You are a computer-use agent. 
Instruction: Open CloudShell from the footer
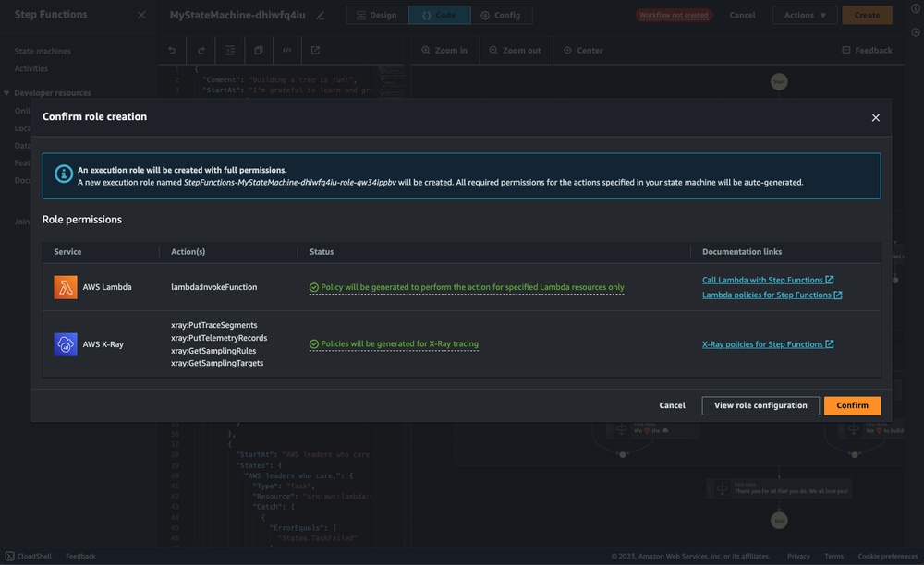point(29,556)
